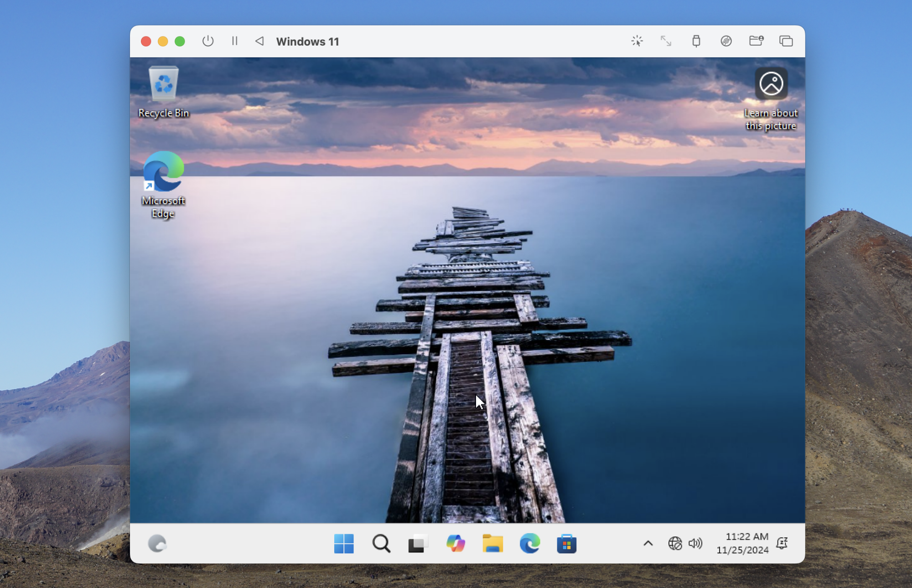Screen dimensions: 912x588
Task: Open the Start menu
Action: click(x=344, y=543)
